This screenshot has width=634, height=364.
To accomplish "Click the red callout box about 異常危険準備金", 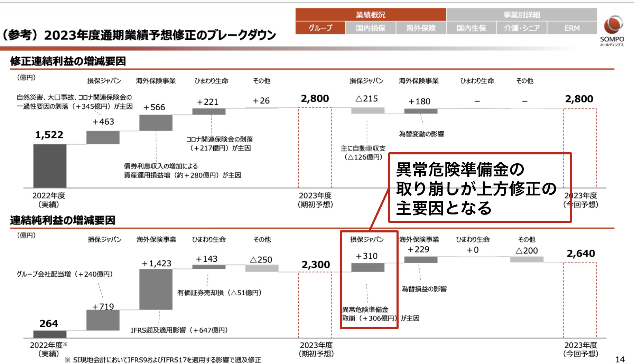I will pyautogui.click(x=480, y=188).
